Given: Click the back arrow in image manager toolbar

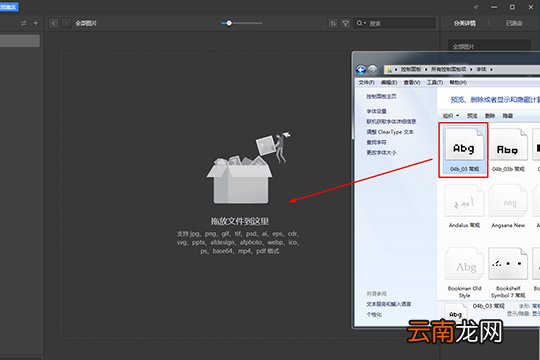Looking at the screenshot, I should click(53, 23).
